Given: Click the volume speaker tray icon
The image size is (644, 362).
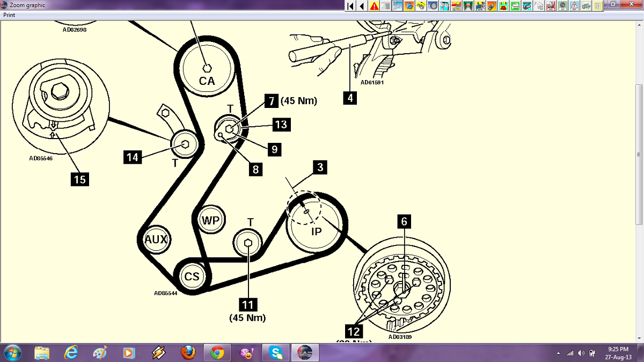Looking at the screenshot, I should tap(581, 353).
